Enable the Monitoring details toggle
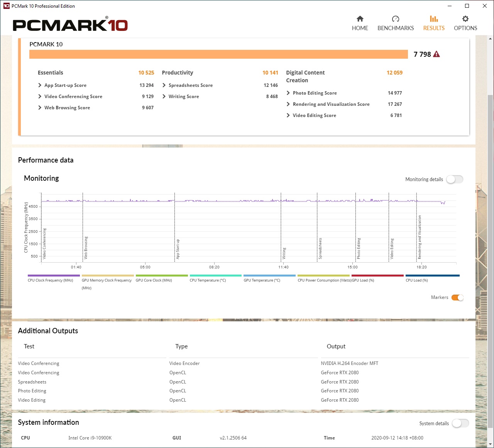The image size is (494, 448). click(454, 179)
